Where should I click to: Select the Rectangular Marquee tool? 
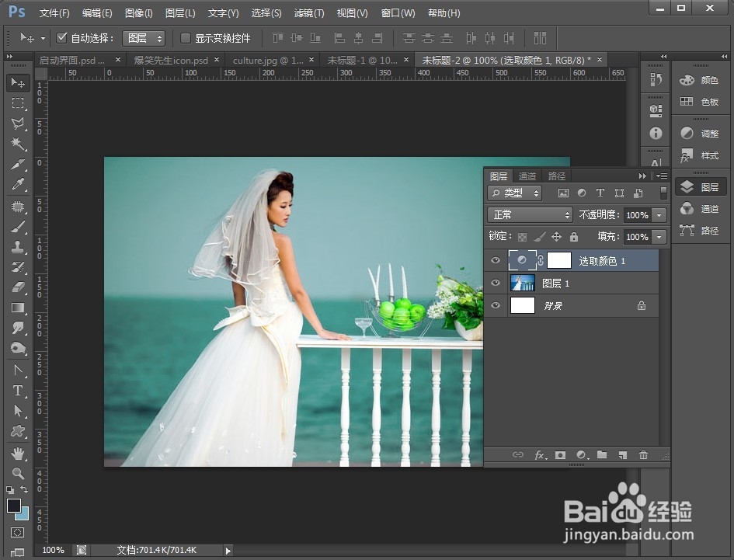18,103
